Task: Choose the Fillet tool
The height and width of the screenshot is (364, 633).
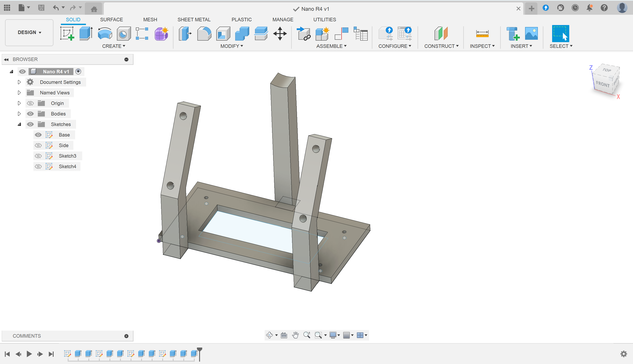Action: click(x=204, y=34)
